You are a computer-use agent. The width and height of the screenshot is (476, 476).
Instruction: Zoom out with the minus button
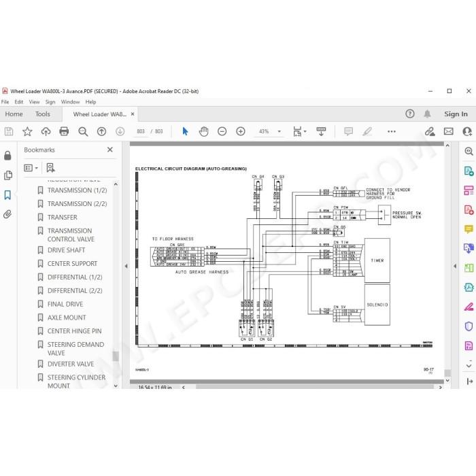tap(222, 131)
